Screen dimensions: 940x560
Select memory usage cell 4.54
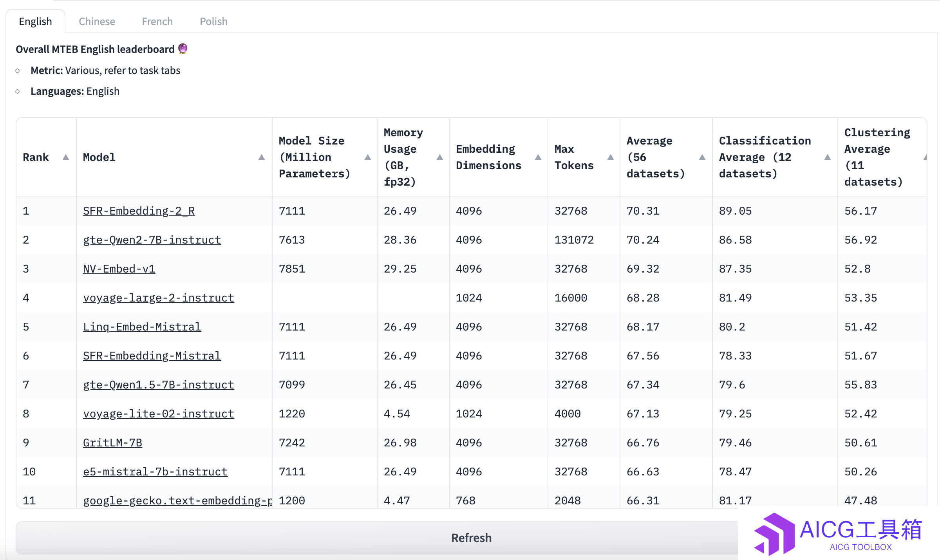413,414
